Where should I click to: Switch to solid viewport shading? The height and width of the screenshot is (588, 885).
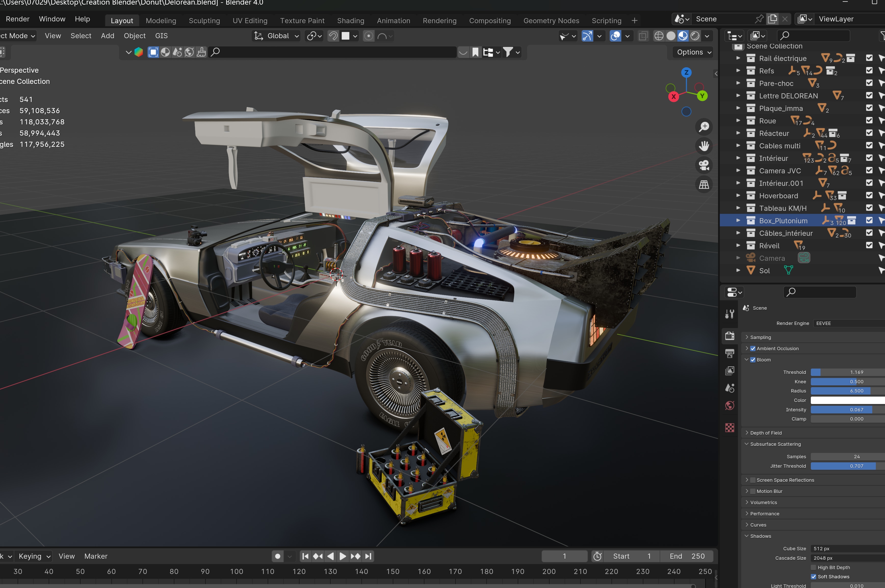point(671,36)
